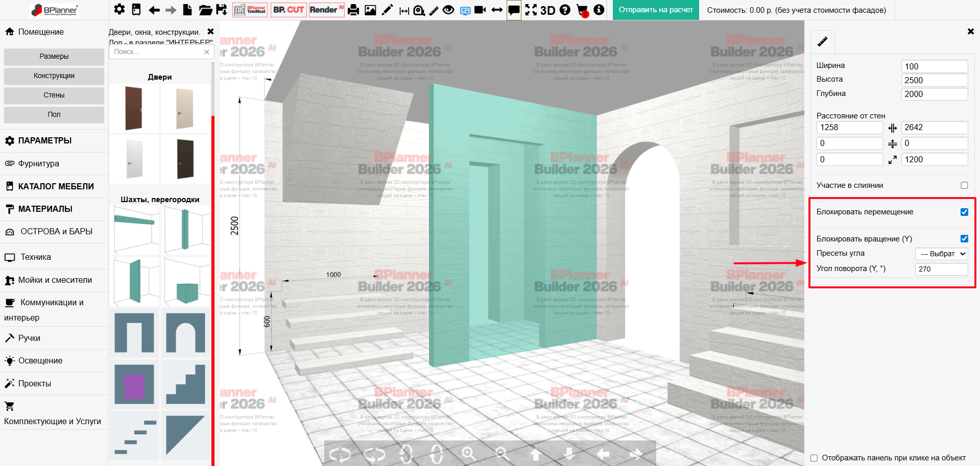
Task: Open the settings gear in the top toolbar
Action: coord(119,9)
